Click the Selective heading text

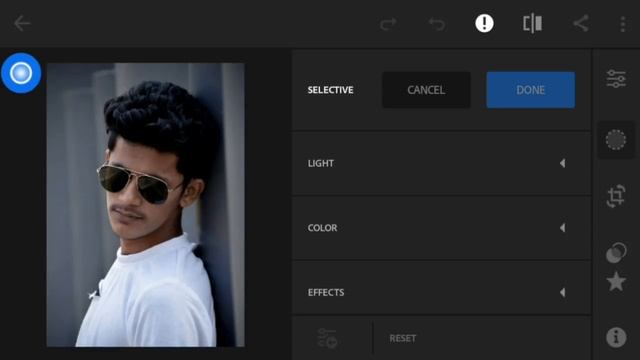click(331, 90)
